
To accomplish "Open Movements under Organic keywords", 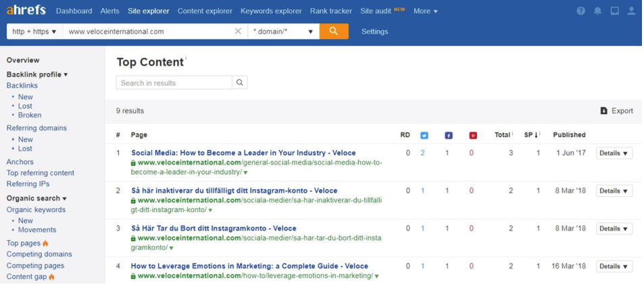I will [37, 230].
